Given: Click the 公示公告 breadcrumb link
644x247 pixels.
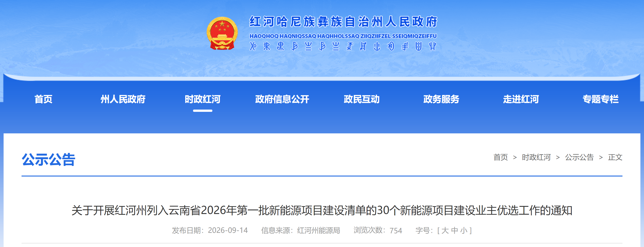Looking at the screenshot, I should [579, 157].
